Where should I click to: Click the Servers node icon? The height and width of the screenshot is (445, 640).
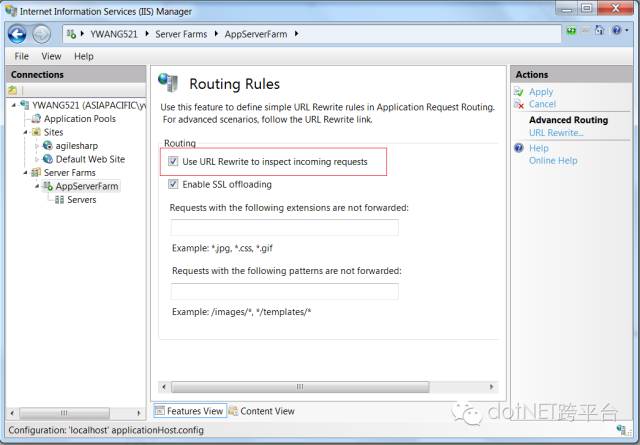pos(60,200)
